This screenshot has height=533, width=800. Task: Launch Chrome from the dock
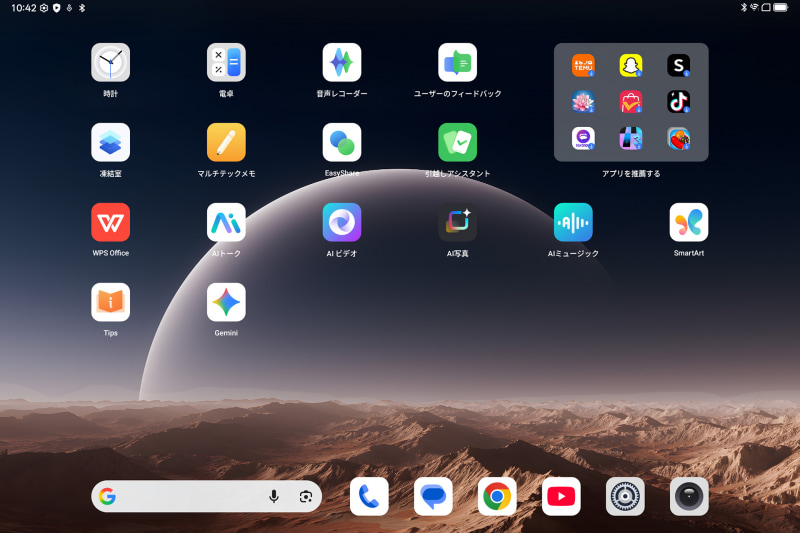[497, 496]
